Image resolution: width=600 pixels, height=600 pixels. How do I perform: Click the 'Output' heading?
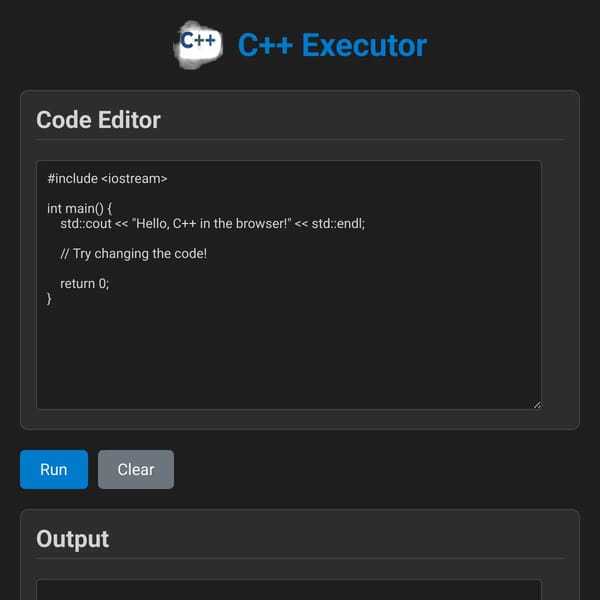(x=73, y=539)
